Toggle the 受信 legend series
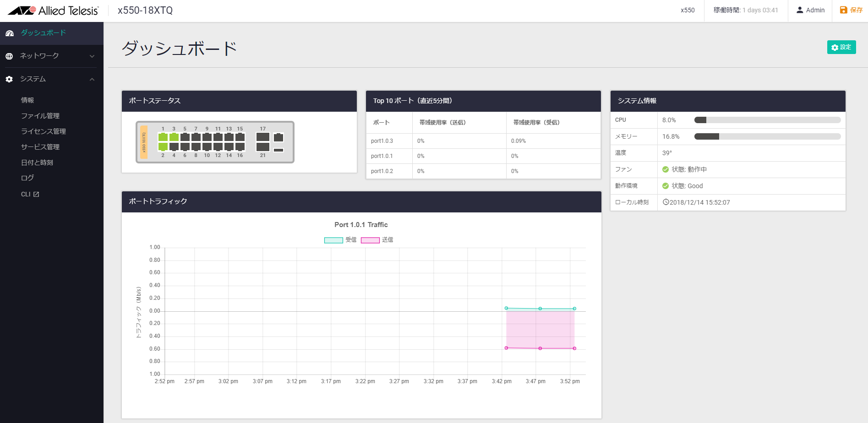The width and height of the screenshot is (868, 423). click(333, 240)
